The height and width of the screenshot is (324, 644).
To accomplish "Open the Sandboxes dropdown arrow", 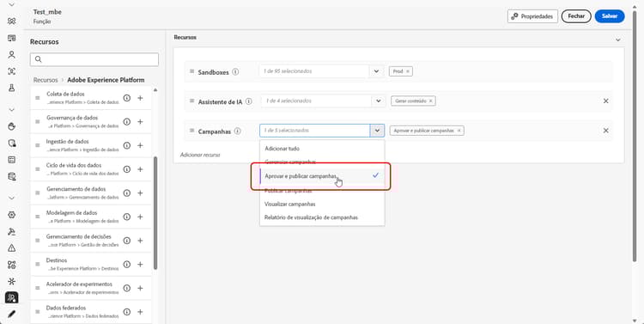I will click(x=377, y=71).
